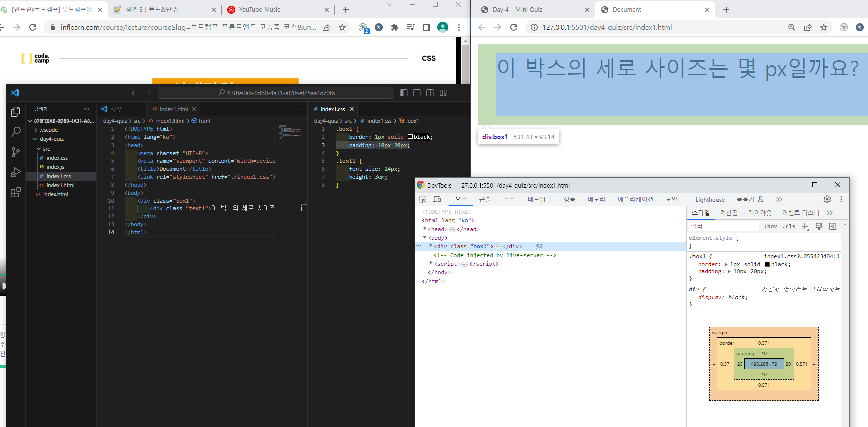The width and height of the screenshot is (868, 427).
Task: Toggle VS Code primary sidebar layout icon
Action: pos(404,93)
